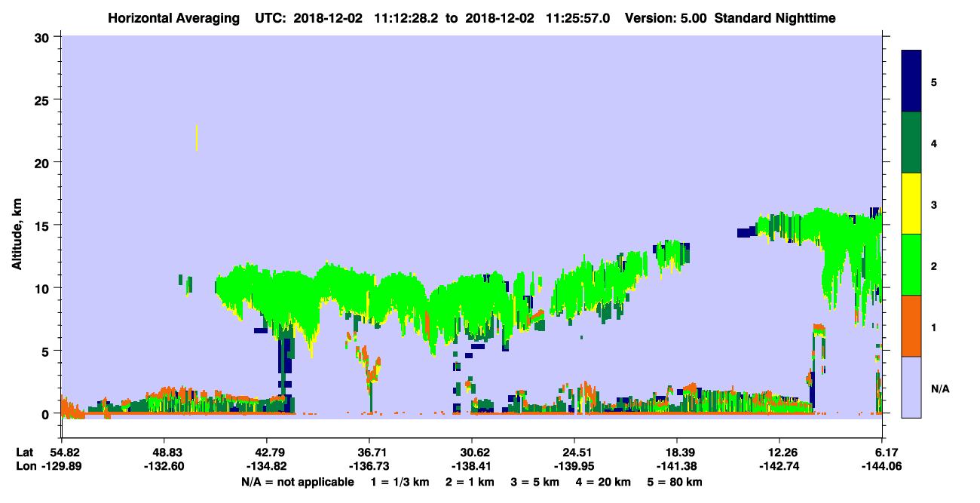
Task: Click the '3 = 5 km' legend entry
Action: tap(534, 482)
